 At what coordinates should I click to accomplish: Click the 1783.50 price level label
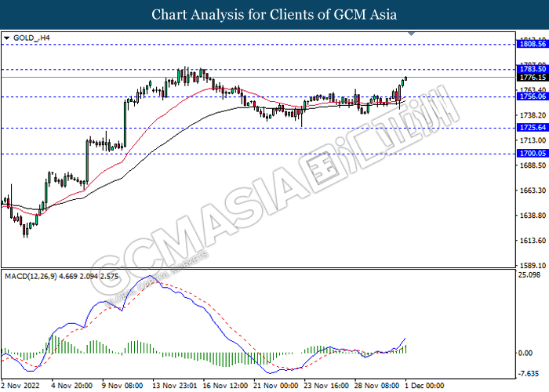533,69
